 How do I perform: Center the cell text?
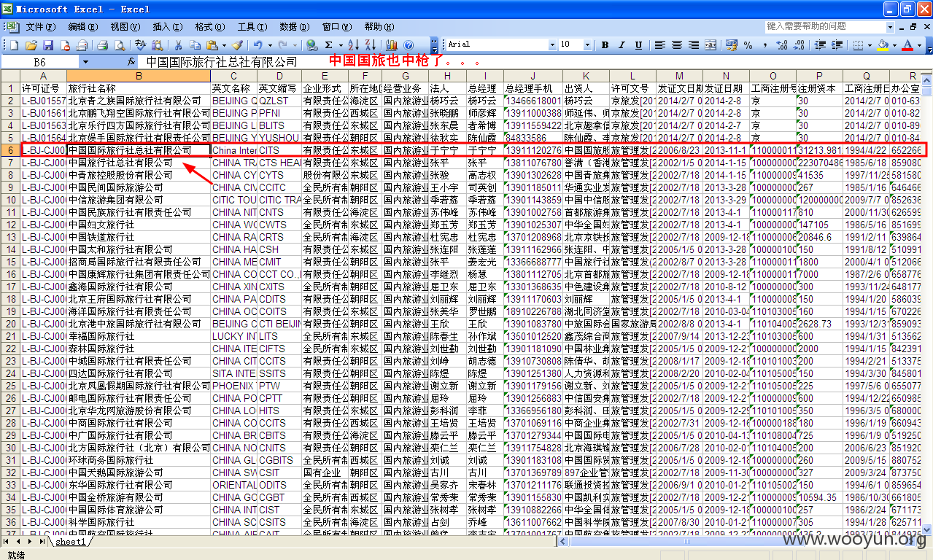coord(677,44)
